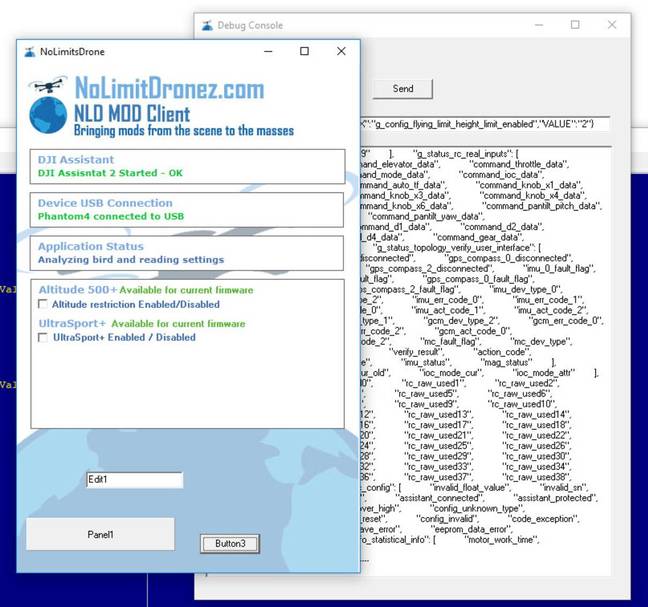Click the drone and globe logo

click(x=48, y=105)
